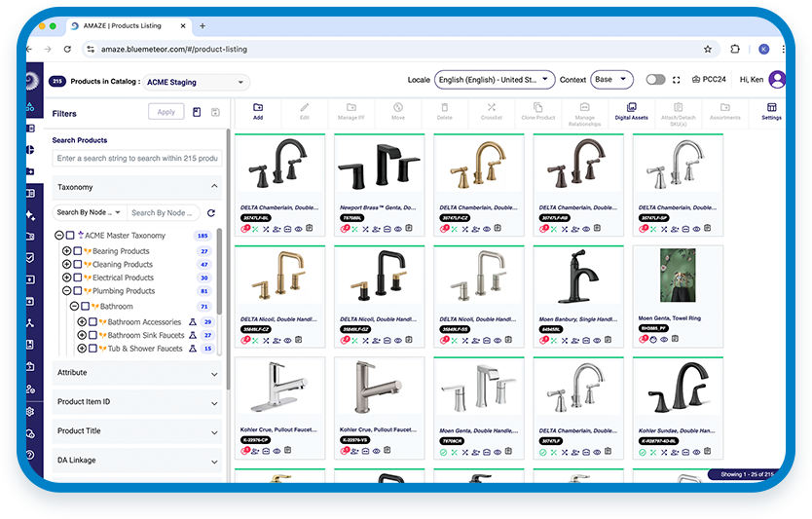This screenshot has height=519, width=812.
Task: Expand the Bathroom Sink Faucets tree node
Action: pos(82,335)
